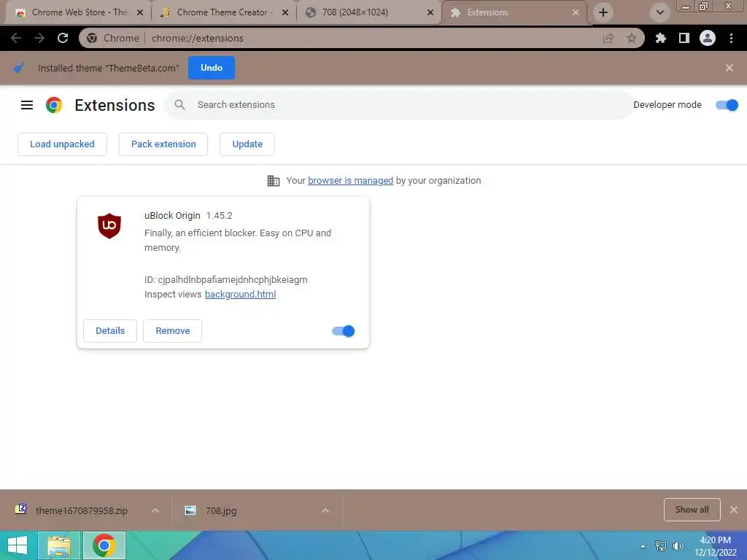This screenshot has height=560, width=747.
Task: Expand options for theme1670879958.zip download
Action: pos(155,510)
